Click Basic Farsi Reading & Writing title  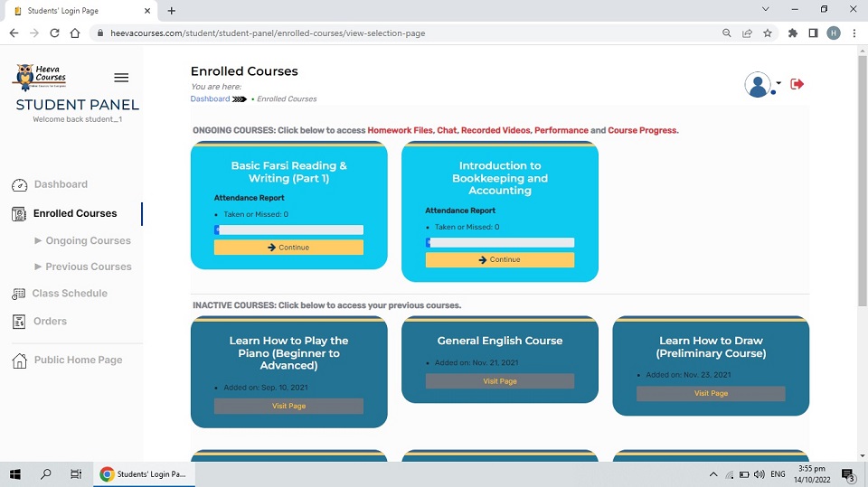click(x=289, y=172)
